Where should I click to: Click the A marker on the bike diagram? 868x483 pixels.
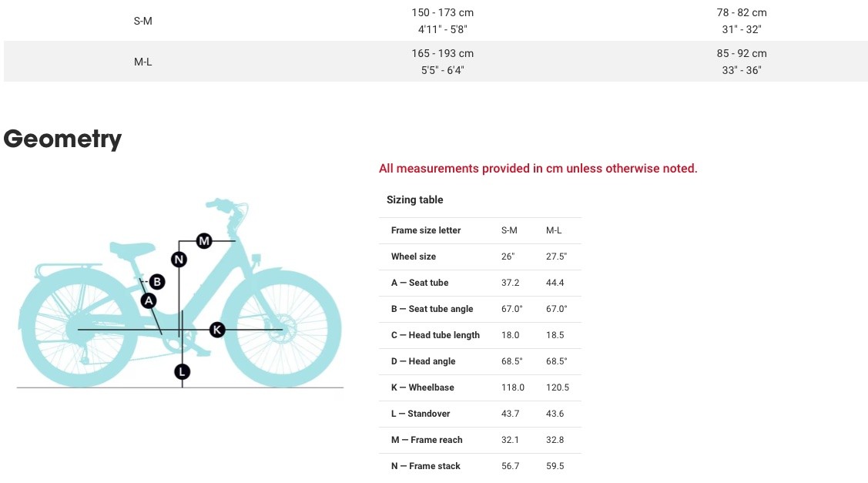pyautogui.click(x=149, y=300)
